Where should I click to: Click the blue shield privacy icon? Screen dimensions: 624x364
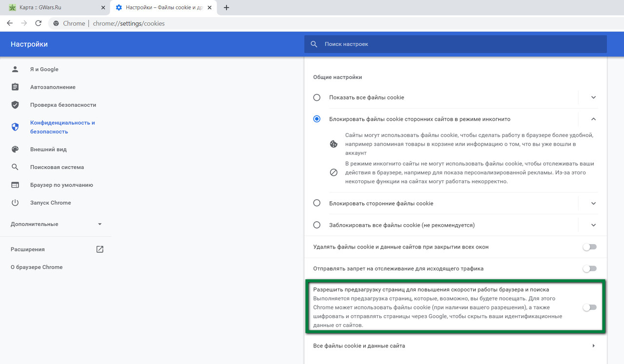click(15, 127)
